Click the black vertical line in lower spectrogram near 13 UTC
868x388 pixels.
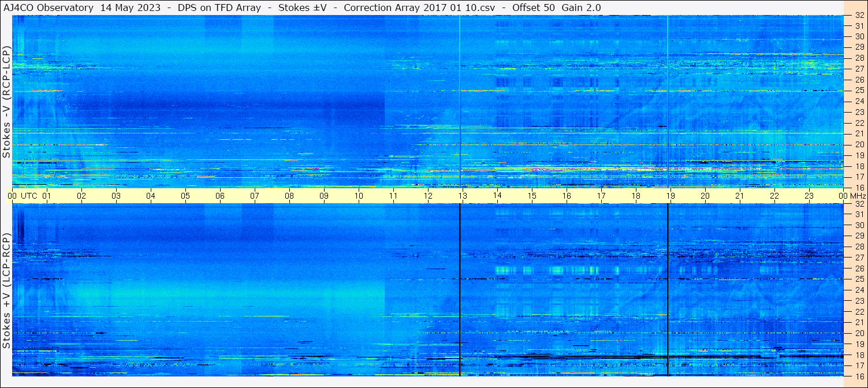point(460,289)
